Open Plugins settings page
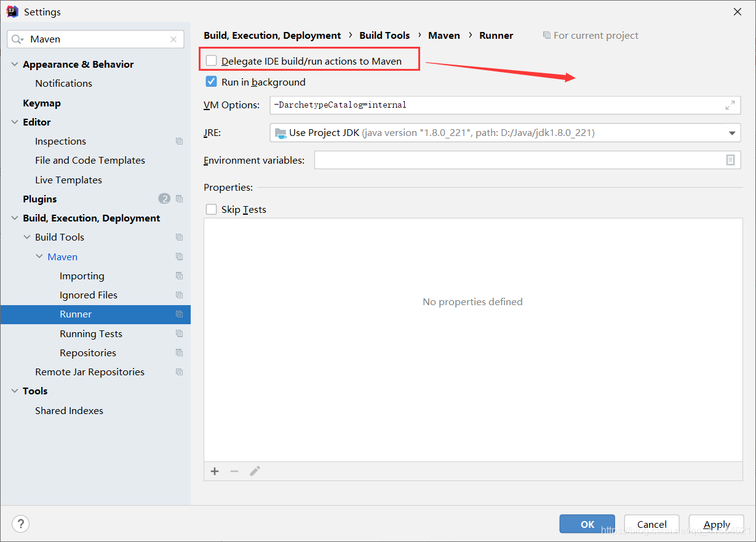 39,199
